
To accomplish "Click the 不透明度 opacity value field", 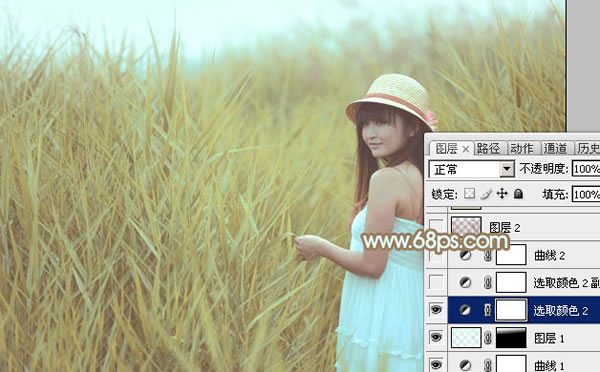I will (x=586, y=169).
